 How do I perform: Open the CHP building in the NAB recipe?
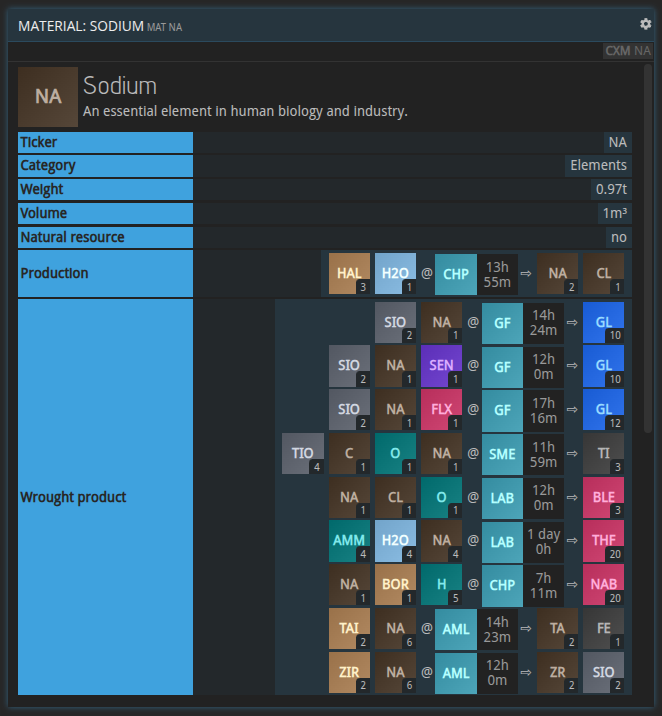tap(502, 585)
